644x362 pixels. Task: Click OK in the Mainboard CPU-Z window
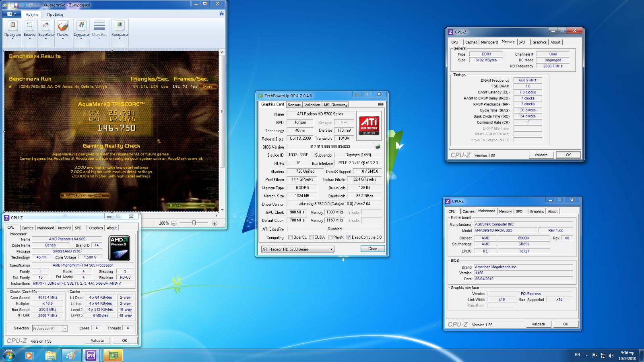click(x=566, y=324)
